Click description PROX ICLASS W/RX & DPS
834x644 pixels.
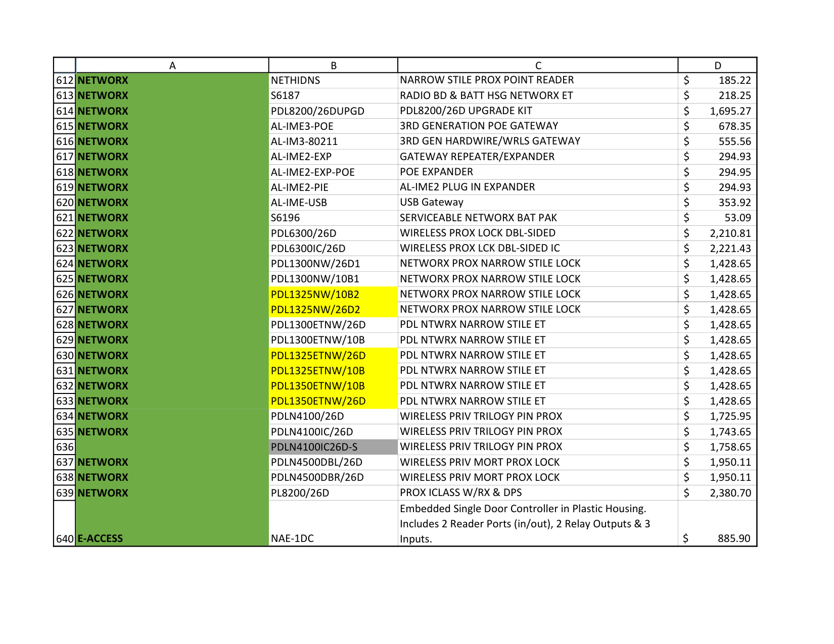[x=538, y=493]
